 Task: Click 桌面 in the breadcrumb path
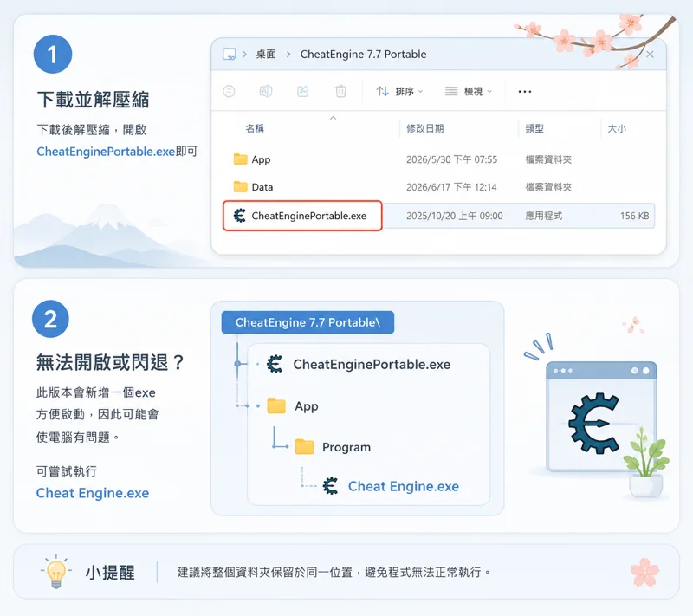click(266, 55)
